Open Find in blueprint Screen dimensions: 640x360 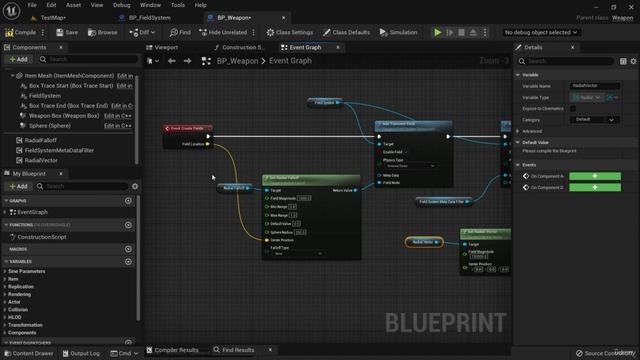pyautogui.click(x=180, y=32)
